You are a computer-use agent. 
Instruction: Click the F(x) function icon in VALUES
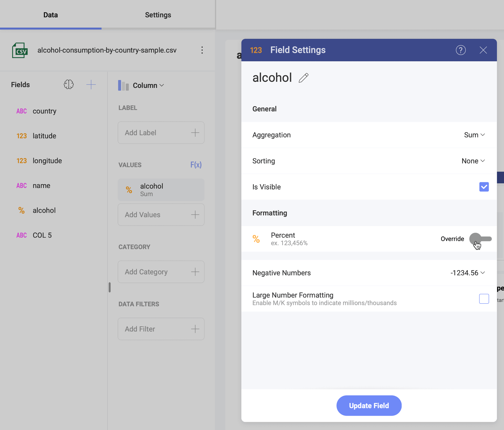195,164
